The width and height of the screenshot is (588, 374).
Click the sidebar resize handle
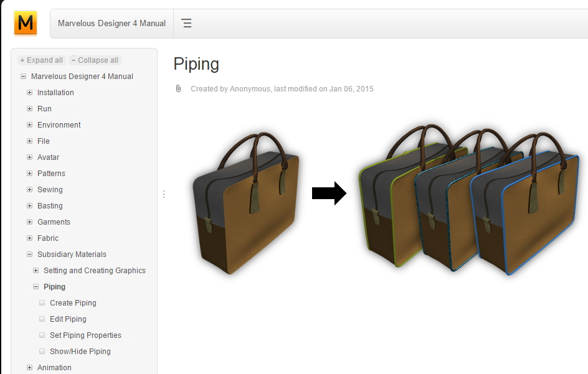click(164, 194)
